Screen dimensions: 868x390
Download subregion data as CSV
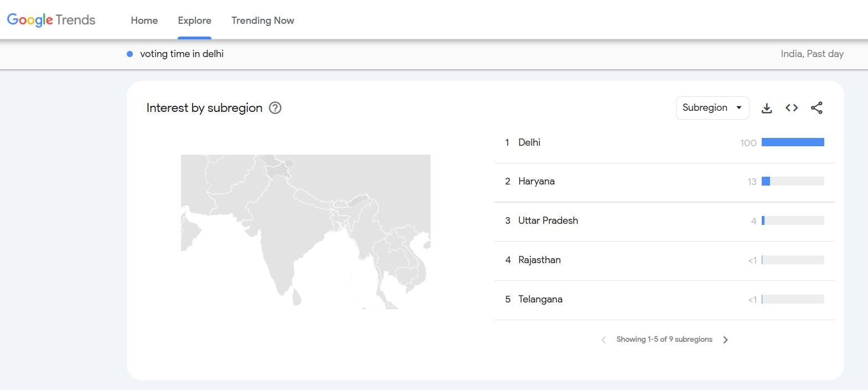coord(767,108)
